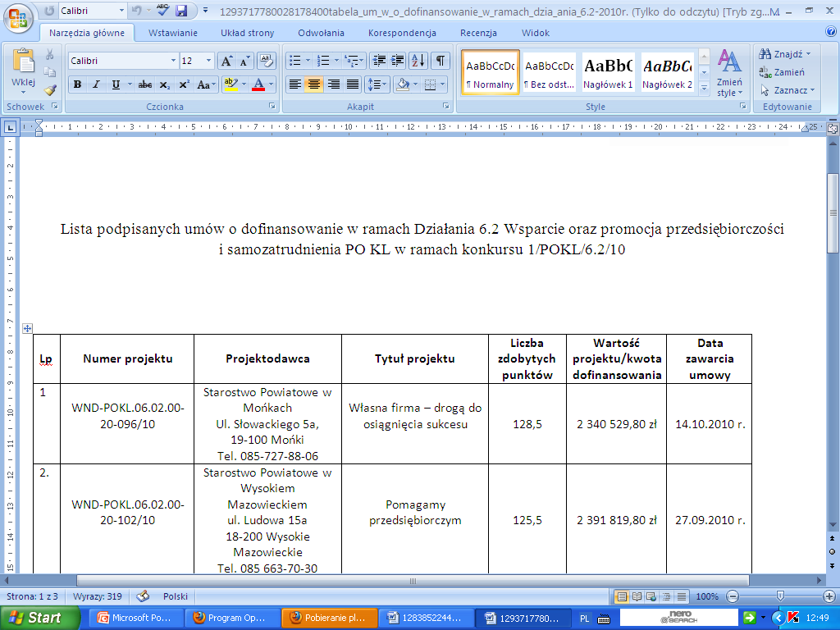Open the font size dropdown

(209, 61)
